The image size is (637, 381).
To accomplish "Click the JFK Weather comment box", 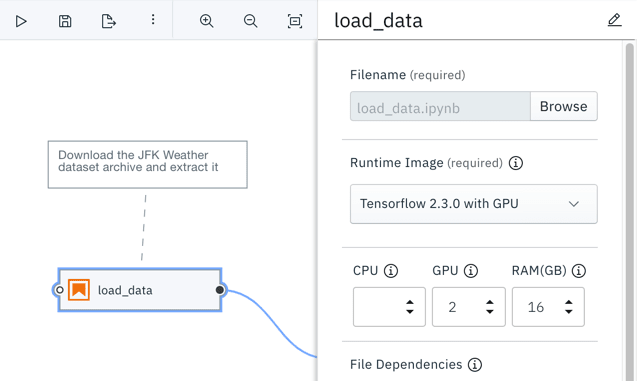I will pyautogui.click(x=147, y=165).
